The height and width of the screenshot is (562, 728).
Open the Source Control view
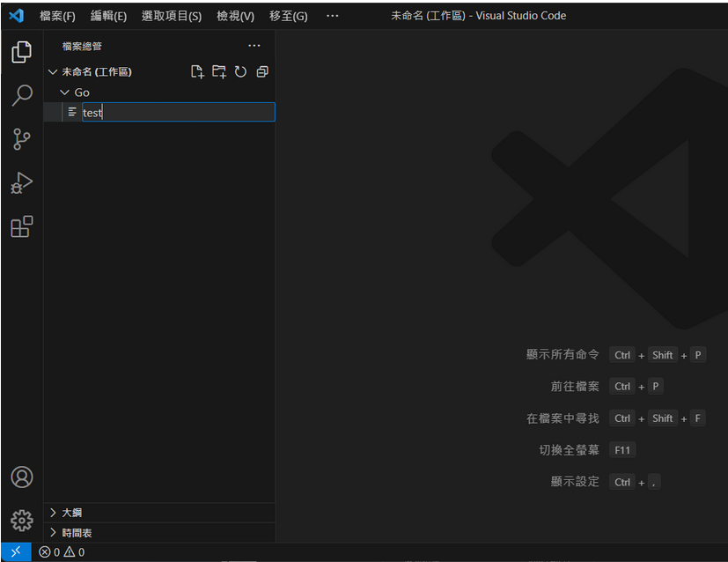pyautogui.click(x=21, y=139)
